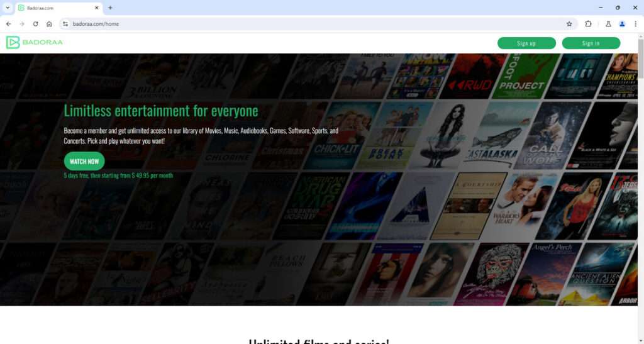Click the Sign up button

coord(526,43)
